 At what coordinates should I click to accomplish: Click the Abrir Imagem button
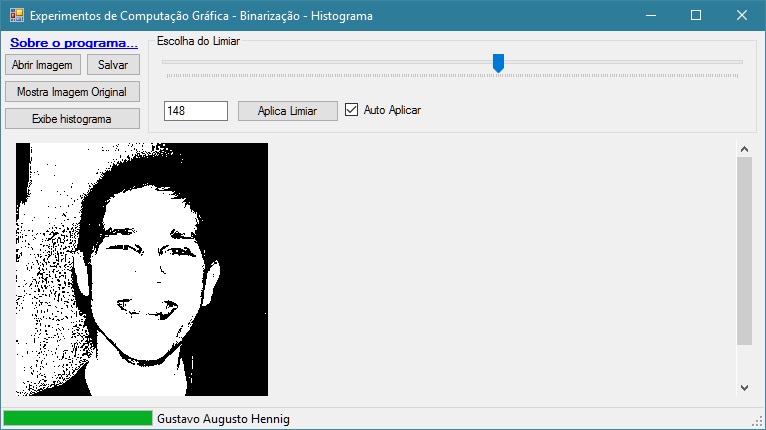point(43,65)
